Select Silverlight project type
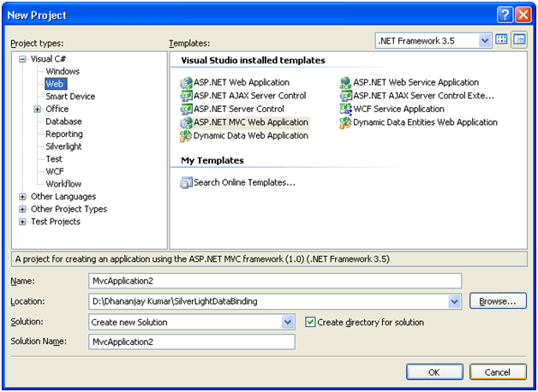538x392 pixels. coord(64,146)
